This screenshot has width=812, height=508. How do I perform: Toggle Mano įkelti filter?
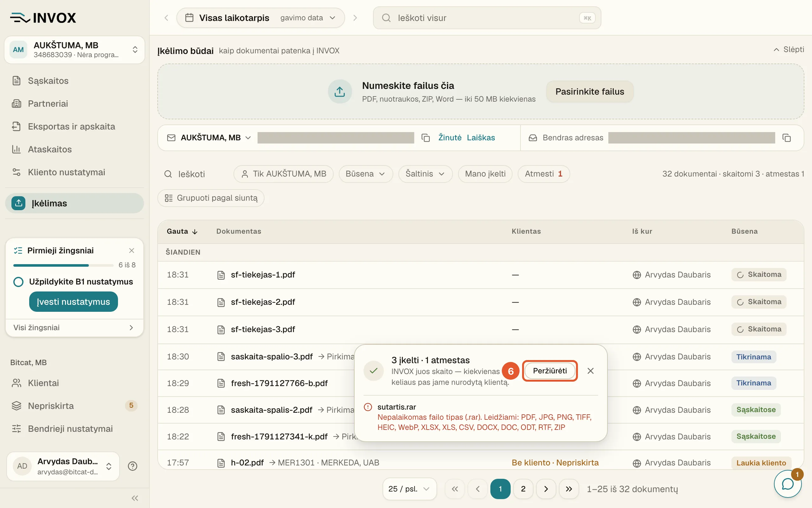click(x=485, y=174)
